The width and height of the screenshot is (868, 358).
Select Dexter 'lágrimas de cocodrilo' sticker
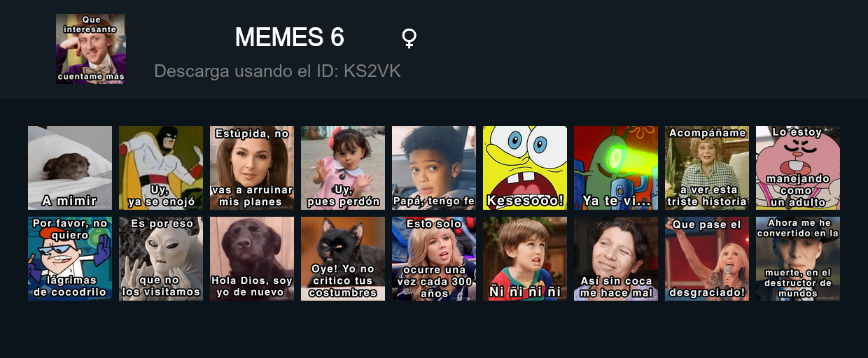pyautogui.click(x=70, y=259)
